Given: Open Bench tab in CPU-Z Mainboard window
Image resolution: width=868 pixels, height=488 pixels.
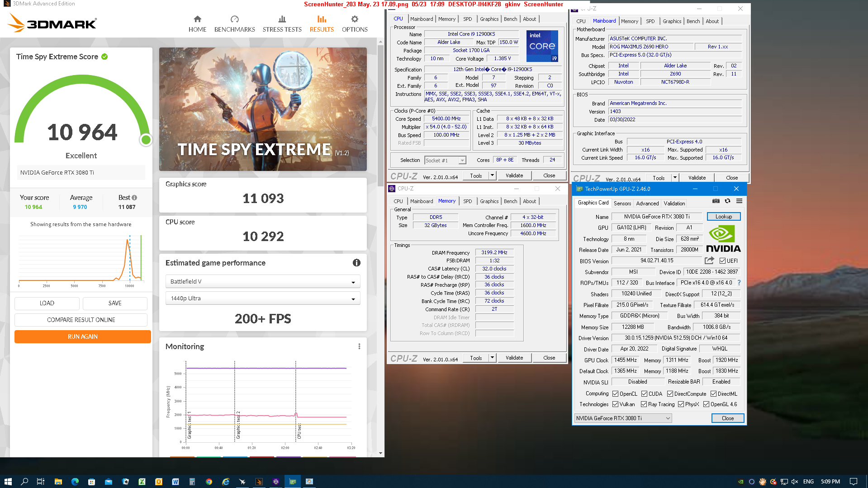Looking at the screenshot, I should tap(693, 21).
